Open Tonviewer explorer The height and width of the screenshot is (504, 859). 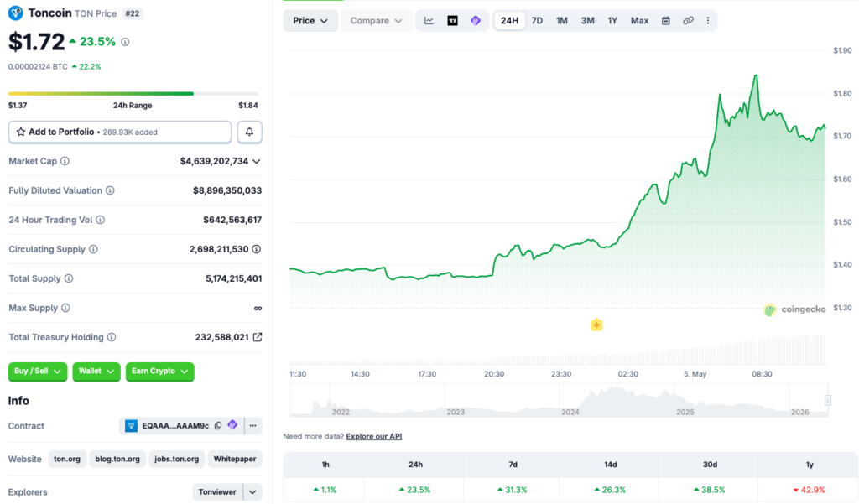click(x=217, y=492)
